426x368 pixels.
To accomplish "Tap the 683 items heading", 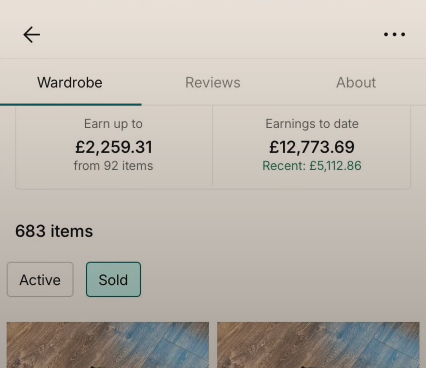I will click(54, 231).
